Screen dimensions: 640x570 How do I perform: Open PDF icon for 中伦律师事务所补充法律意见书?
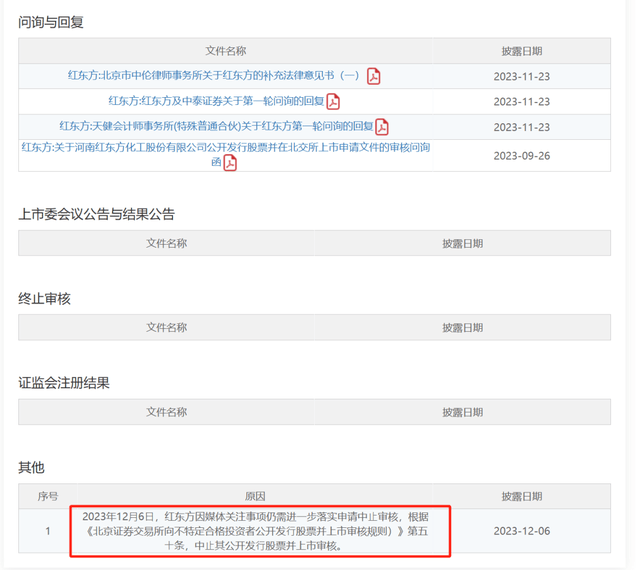tap(373, 76)
